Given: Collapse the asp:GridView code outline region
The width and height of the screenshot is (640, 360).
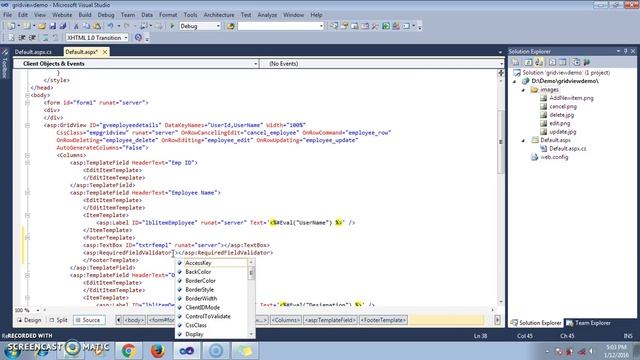Looking at the screenshot, I should (x=27, y=125).
